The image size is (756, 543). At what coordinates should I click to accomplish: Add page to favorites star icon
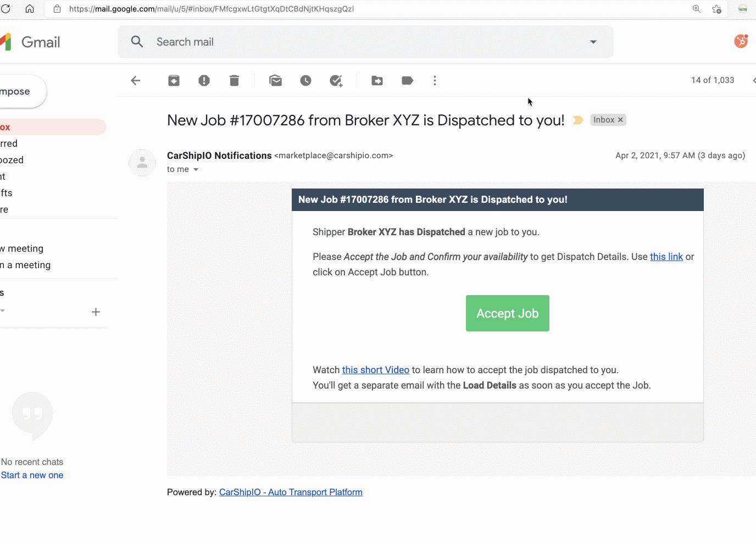coord(716,9)
